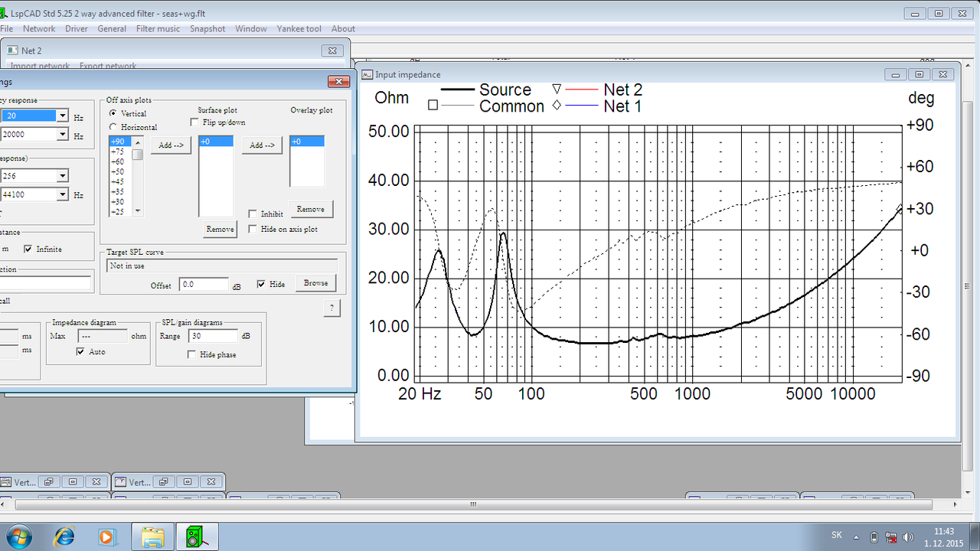The width and height of the screenshot is (980, 551).
Task: Click Remove under the Surface plot list
Action: 220,229
